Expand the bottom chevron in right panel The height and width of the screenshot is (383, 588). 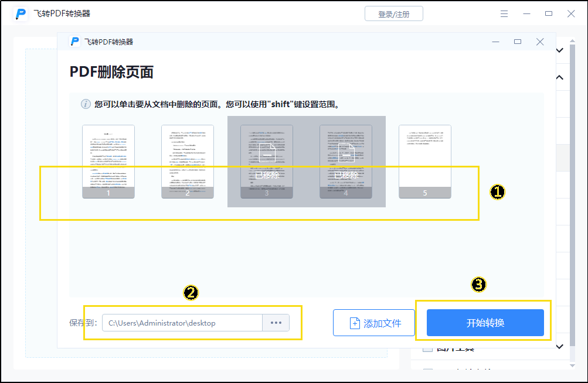(x=560, y=347)
